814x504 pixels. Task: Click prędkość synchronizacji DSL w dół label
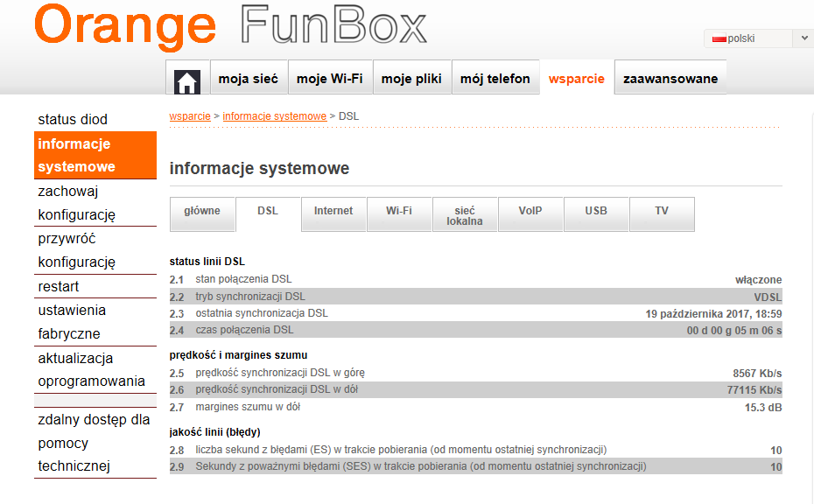coord(277,389)
